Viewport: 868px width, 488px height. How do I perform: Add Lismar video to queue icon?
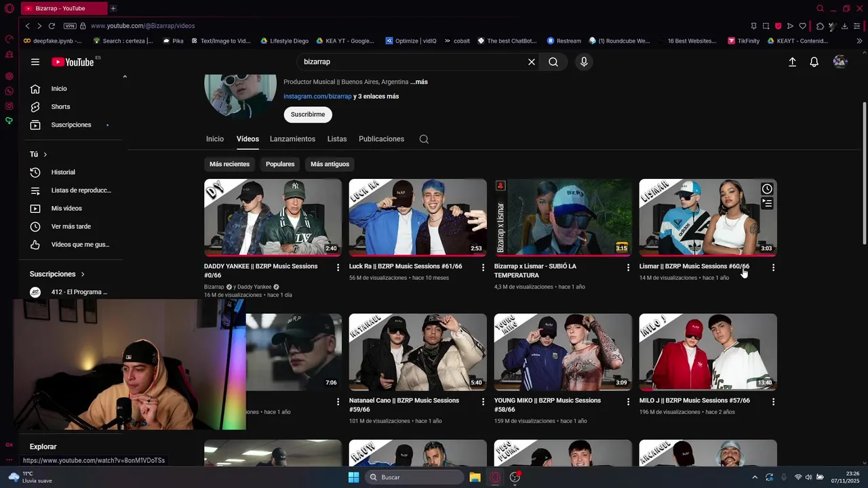click(x=767, y=203)
